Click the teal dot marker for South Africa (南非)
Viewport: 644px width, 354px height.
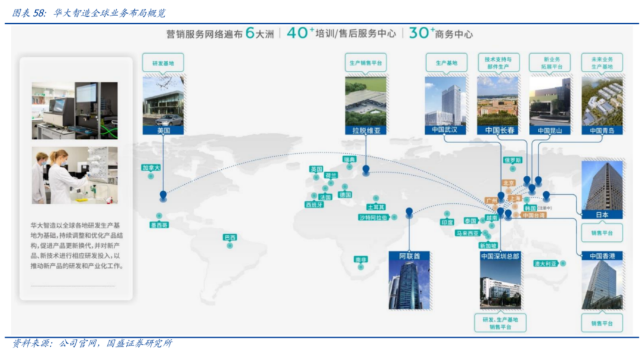click(x=361, y=268)
